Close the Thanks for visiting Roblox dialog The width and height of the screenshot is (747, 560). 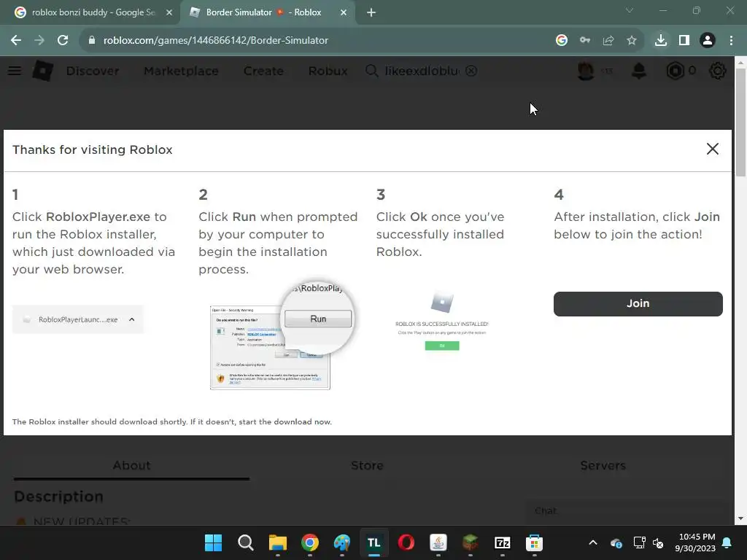(x=712, y=149)
